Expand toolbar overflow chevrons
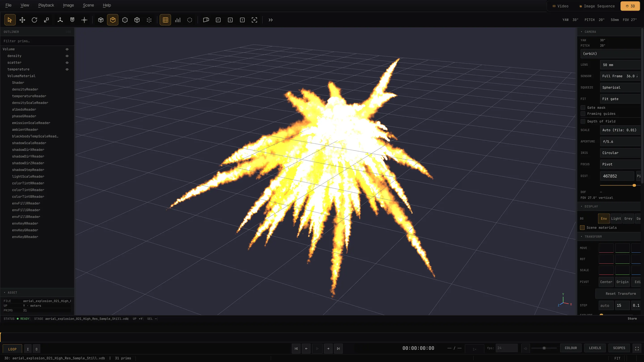 click(x=271, y=20)
